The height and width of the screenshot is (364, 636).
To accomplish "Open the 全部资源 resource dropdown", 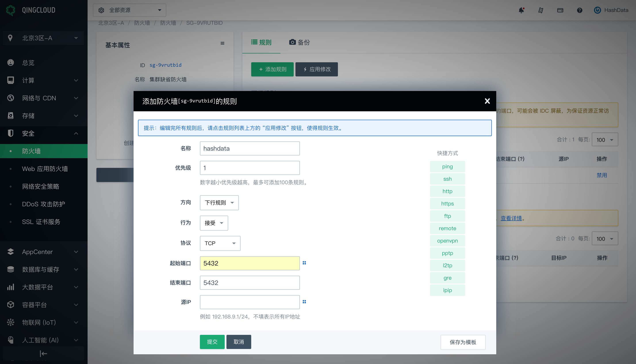I will [x=129, y=10].
